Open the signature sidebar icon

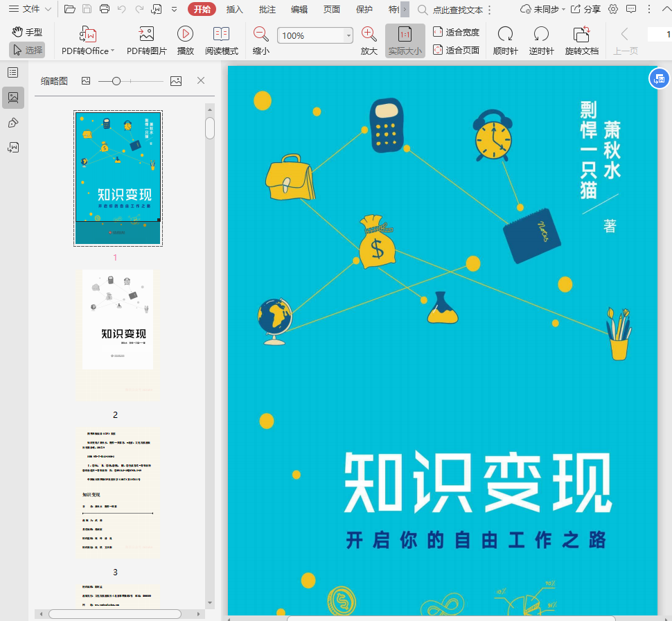coord(13,148)
